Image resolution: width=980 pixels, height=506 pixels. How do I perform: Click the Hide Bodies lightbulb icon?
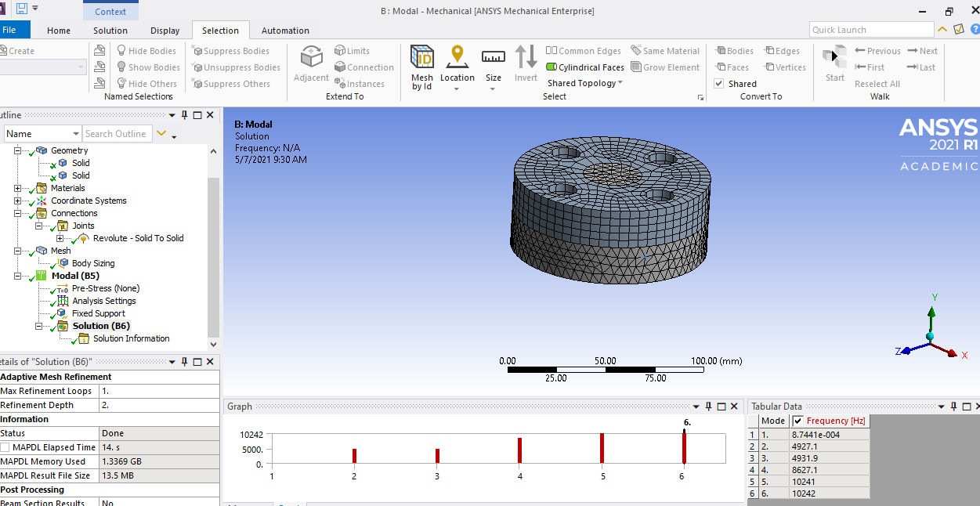(x=122, y=51)
